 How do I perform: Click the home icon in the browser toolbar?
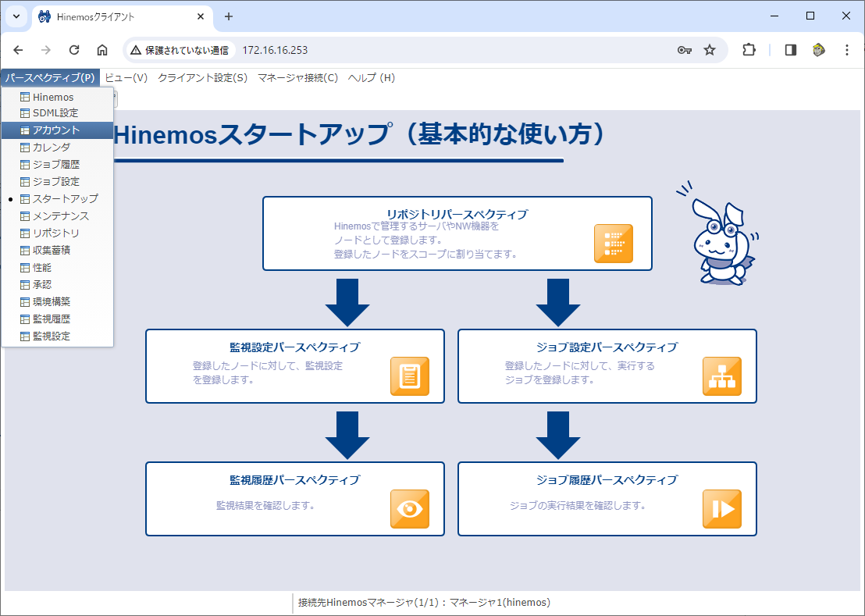[x=101, y=49]
